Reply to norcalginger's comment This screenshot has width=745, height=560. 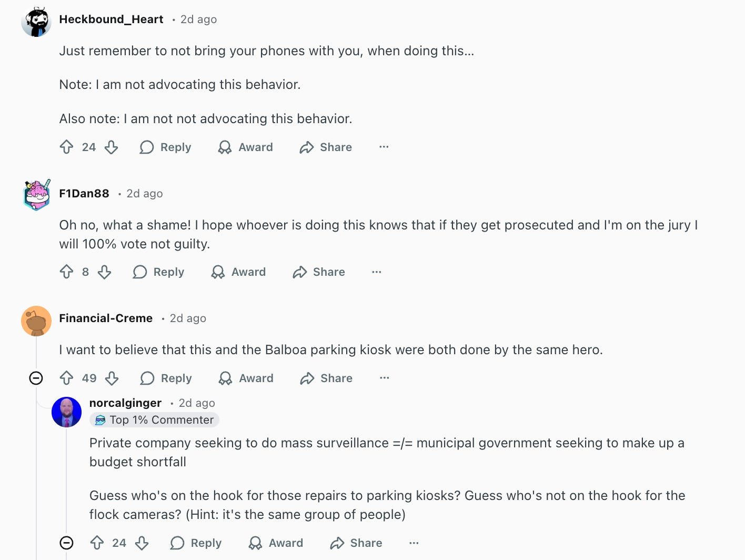[196, 543]
